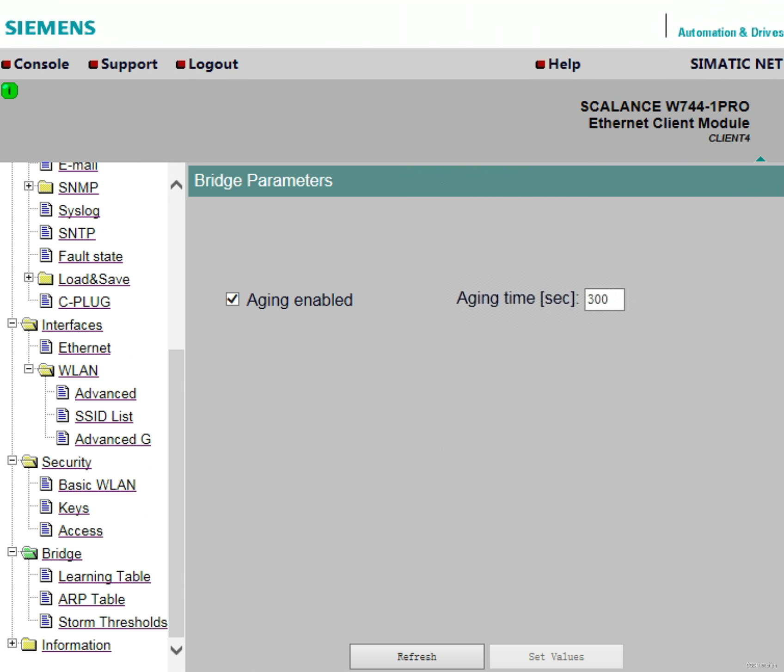Click the Advanced G page icon
784x672 pixels.
pos(62,438)
